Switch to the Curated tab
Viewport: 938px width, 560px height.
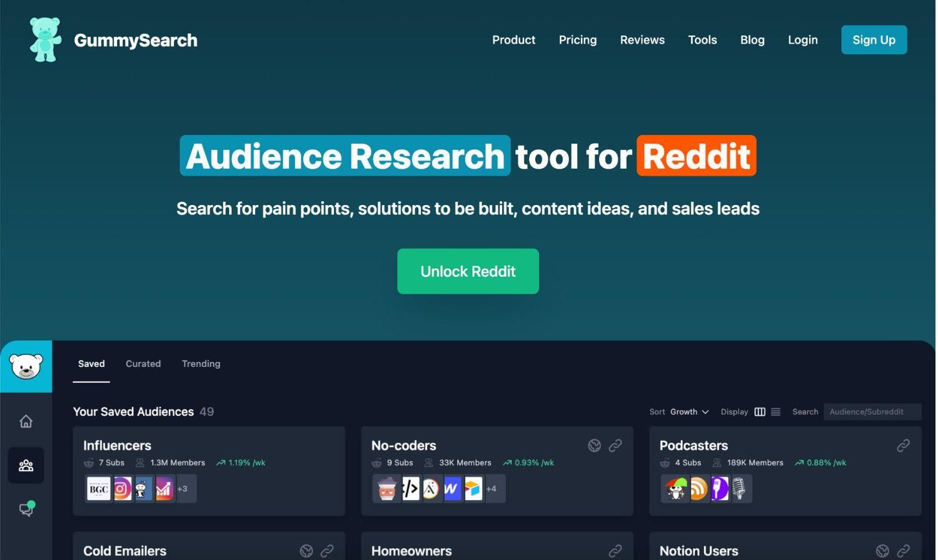(x=143, y=364)
